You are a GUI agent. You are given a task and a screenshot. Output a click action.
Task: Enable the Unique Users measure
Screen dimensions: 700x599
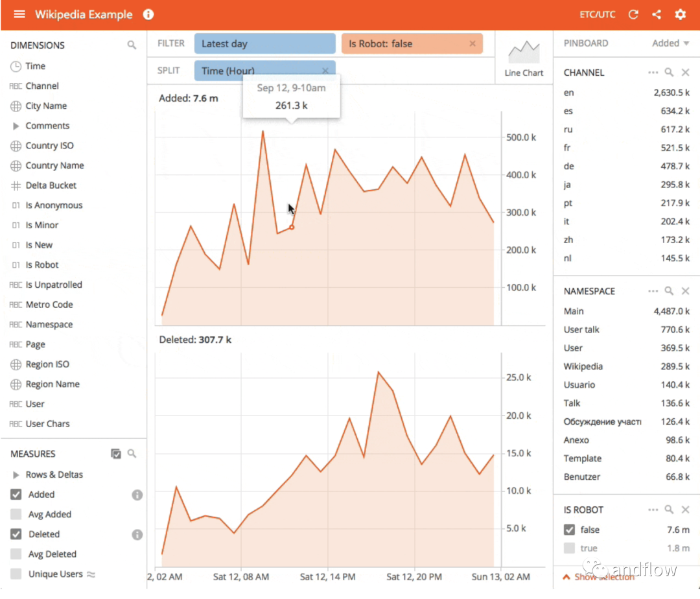point(16,574)
